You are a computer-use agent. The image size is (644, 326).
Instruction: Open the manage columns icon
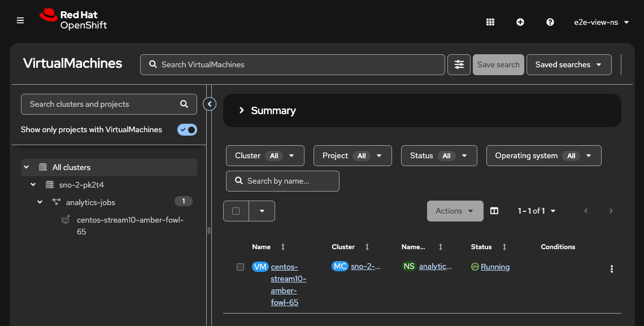pyautogui.click(x=494, y=211)
